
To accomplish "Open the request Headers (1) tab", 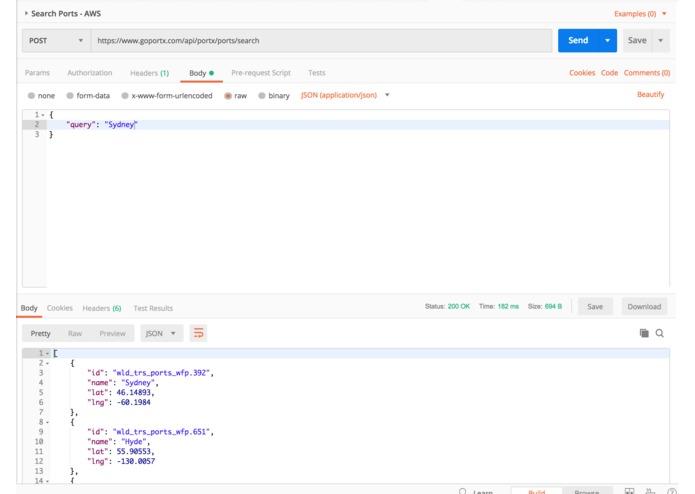I will pyautogui.click(x=149, y=73).
